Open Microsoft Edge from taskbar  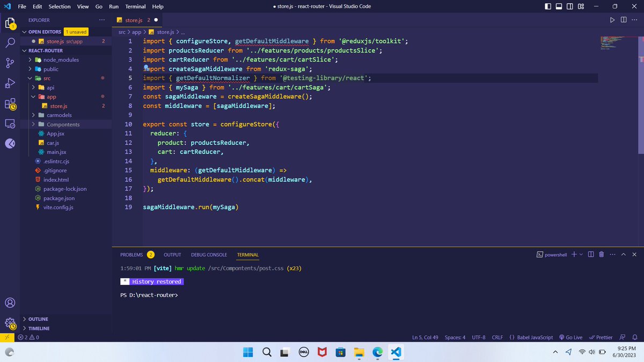click(x=377, y=352)
